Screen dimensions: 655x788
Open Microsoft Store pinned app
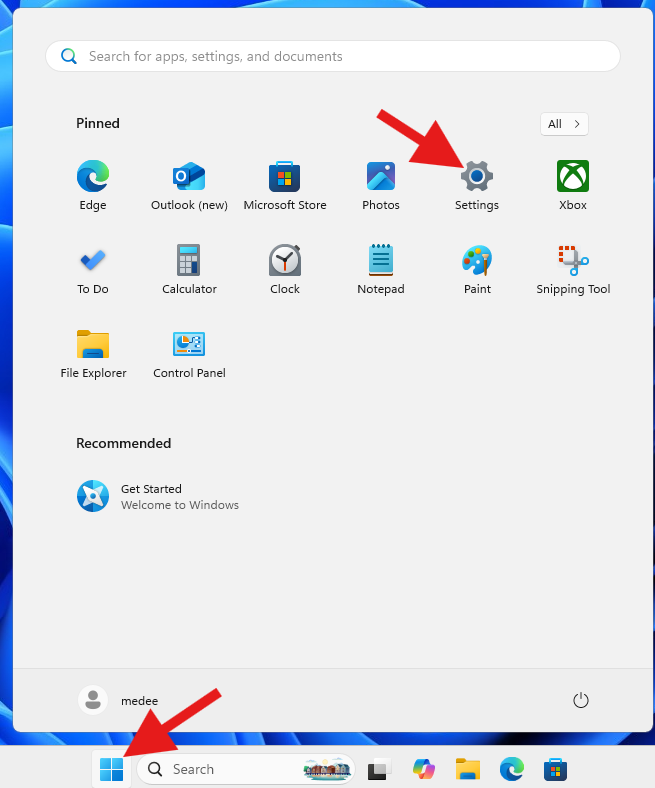tap(285, 185)
